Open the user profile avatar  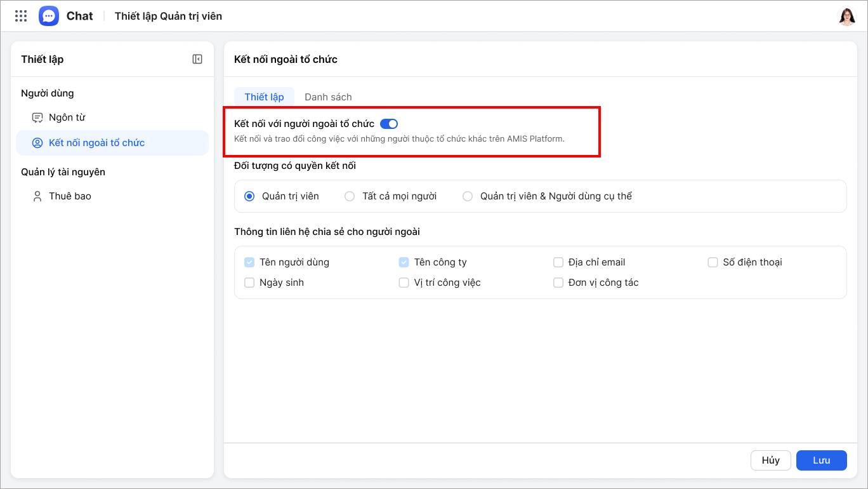[846, 17]
